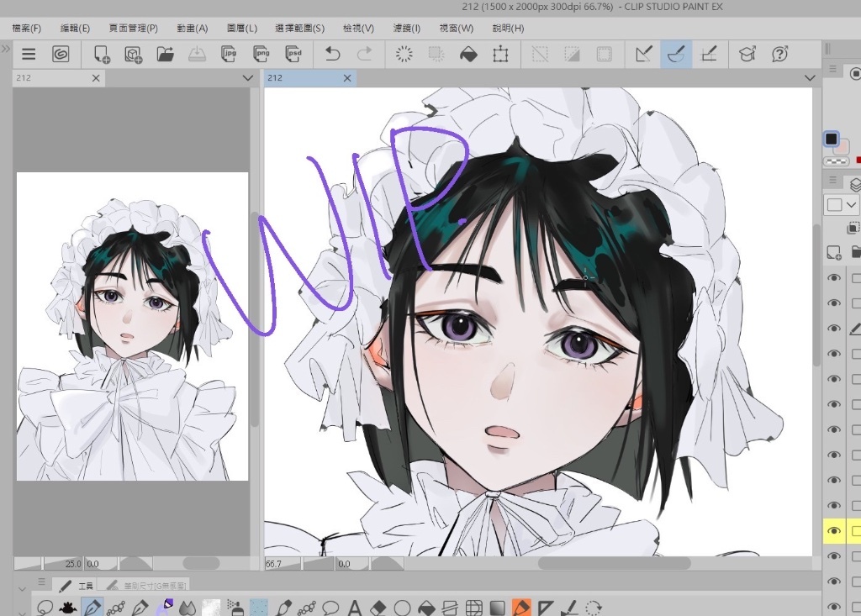
Task: Collapse the tool icon row chevron
Action: tap(22, 612)
